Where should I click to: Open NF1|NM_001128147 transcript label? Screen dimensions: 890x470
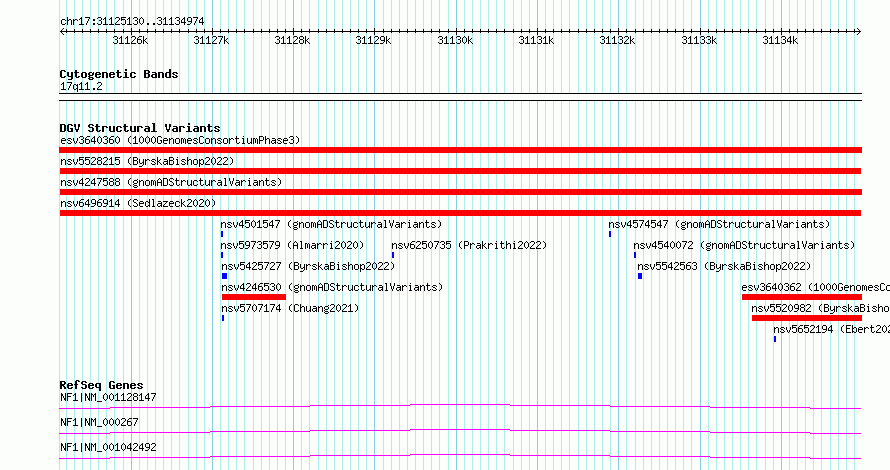point(108,397)
